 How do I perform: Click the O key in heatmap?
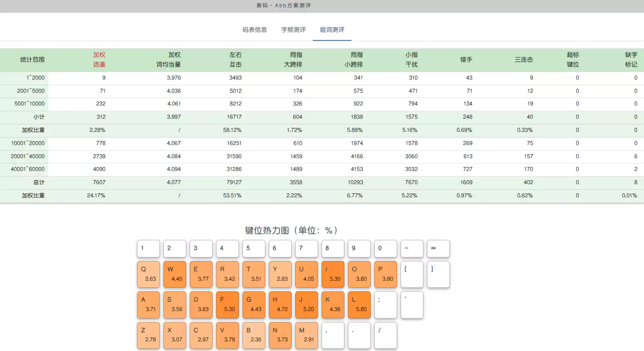(359, 275)
